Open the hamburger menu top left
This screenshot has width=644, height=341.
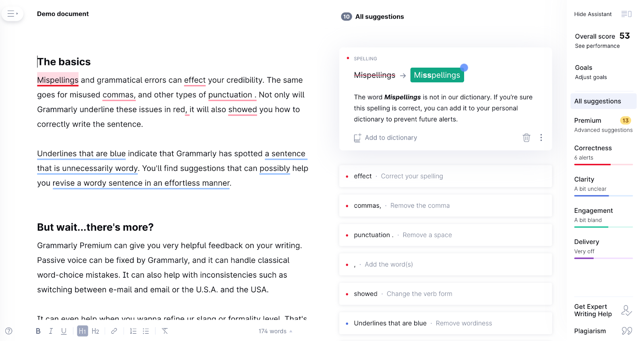pyautogui.click(x=12, y=13)
